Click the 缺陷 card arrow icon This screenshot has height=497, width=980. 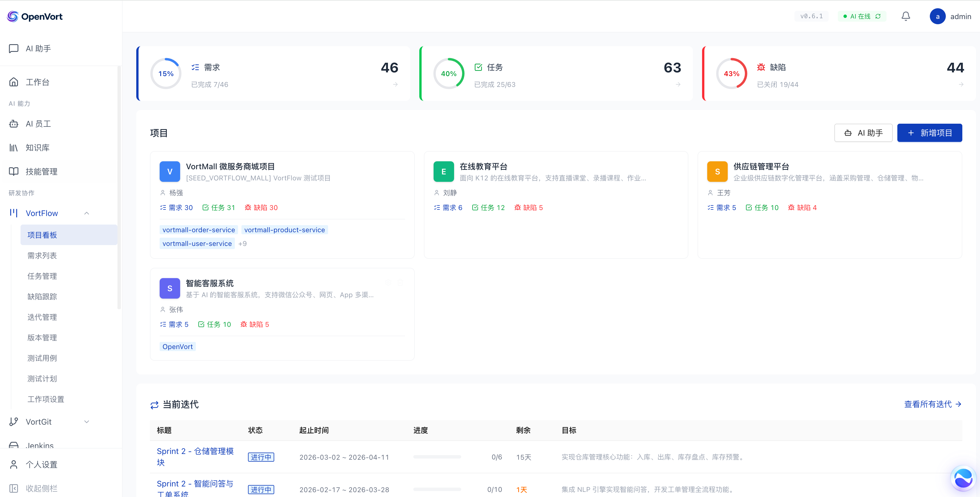click(x=961, y=84)
